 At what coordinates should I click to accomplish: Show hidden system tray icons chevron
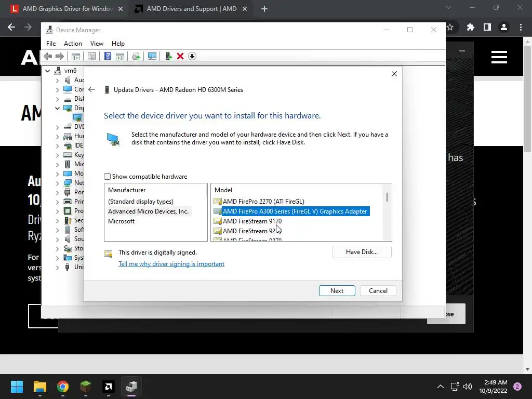pos(441,387)
